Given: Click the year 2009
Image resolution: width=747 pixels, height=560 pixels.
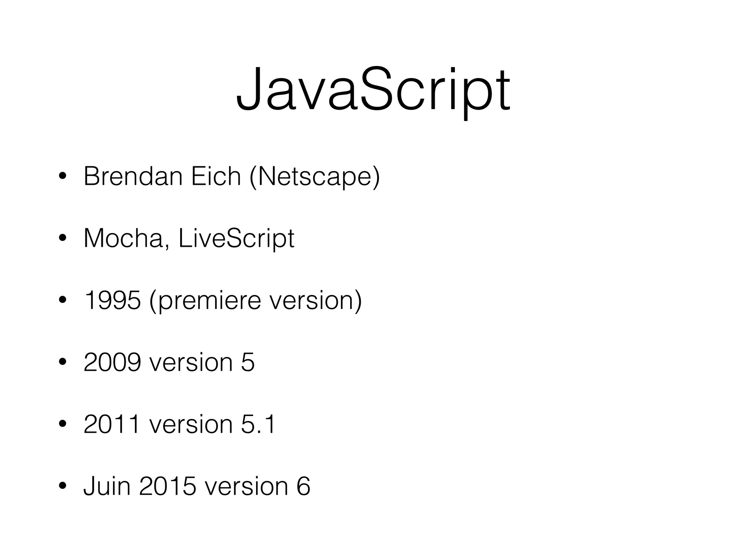Looking at the screenshot, I should point(112,363).
